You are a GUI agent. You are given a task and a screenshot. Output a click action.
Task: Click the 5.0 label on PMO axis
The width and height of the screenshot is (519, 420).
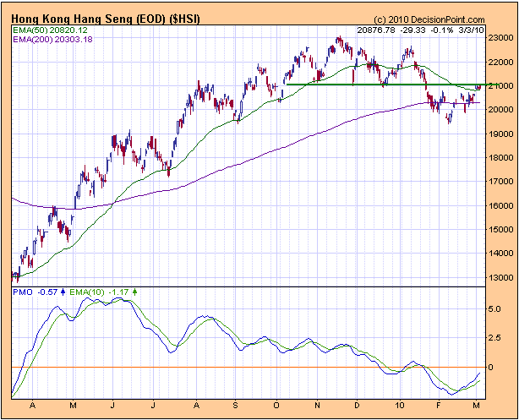(495, 309)
